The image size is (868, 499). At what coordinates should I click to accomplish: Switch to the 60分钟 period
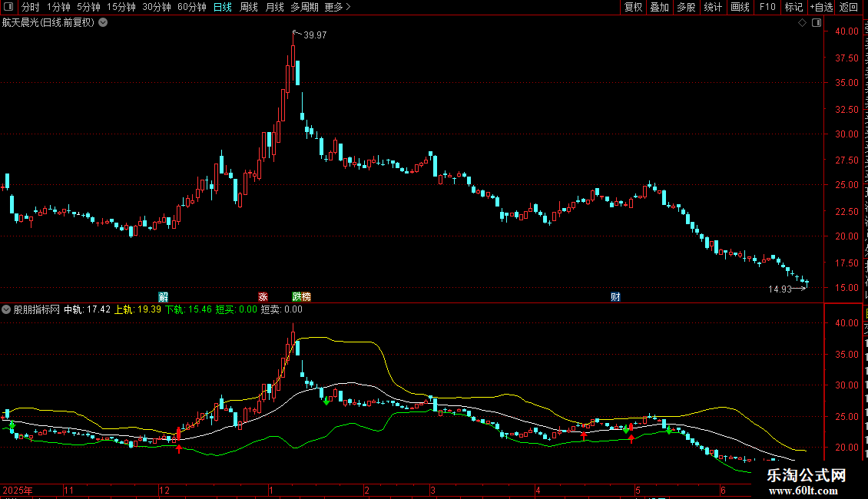(x=192, y=7)
